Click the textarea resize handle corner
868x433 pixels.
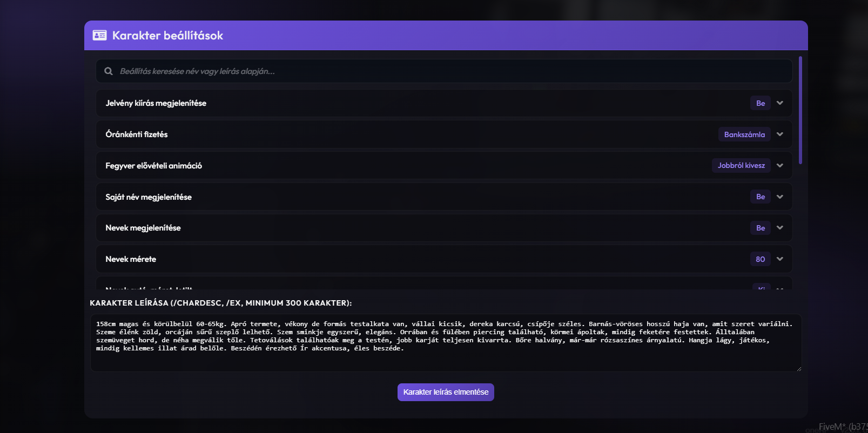pyautogui.click(x=799, y=369)
